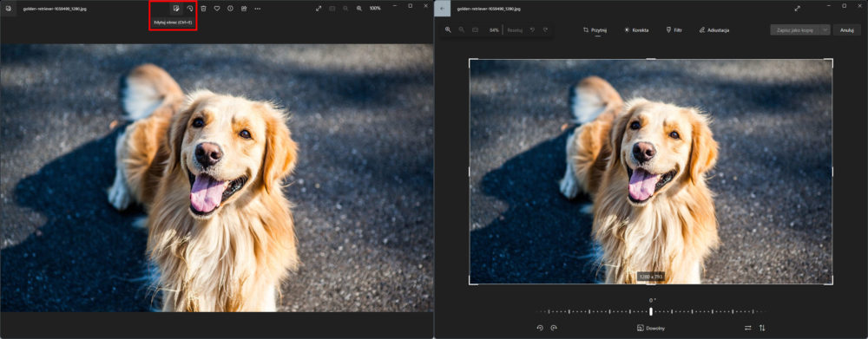Click the 100% zoom level in viewer

click(375, 9)
